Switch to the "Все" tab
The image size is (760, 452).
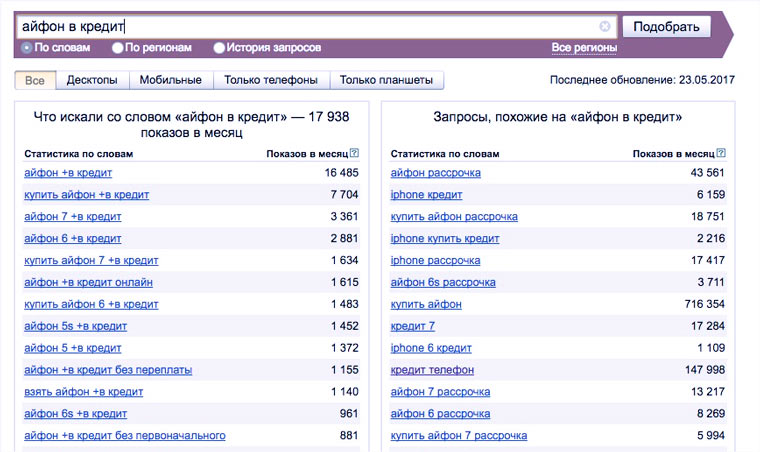pyautogui.click(x=35, y=80)
